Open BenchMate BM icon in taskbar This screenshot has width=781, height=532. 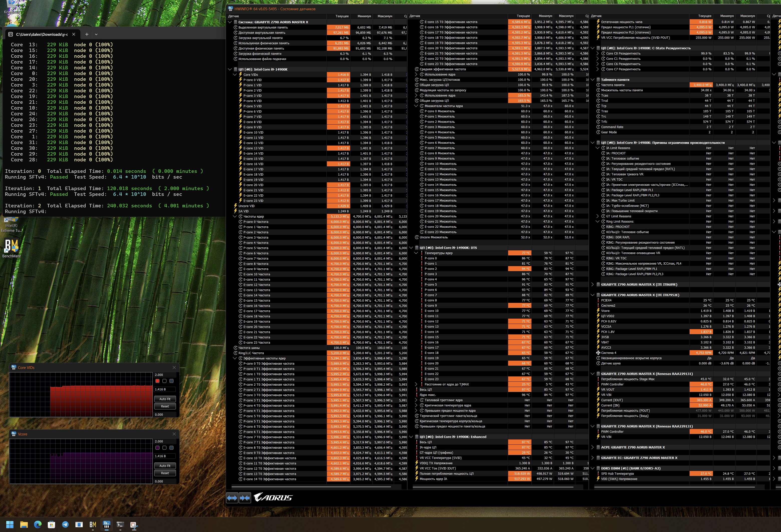(93, 524)
